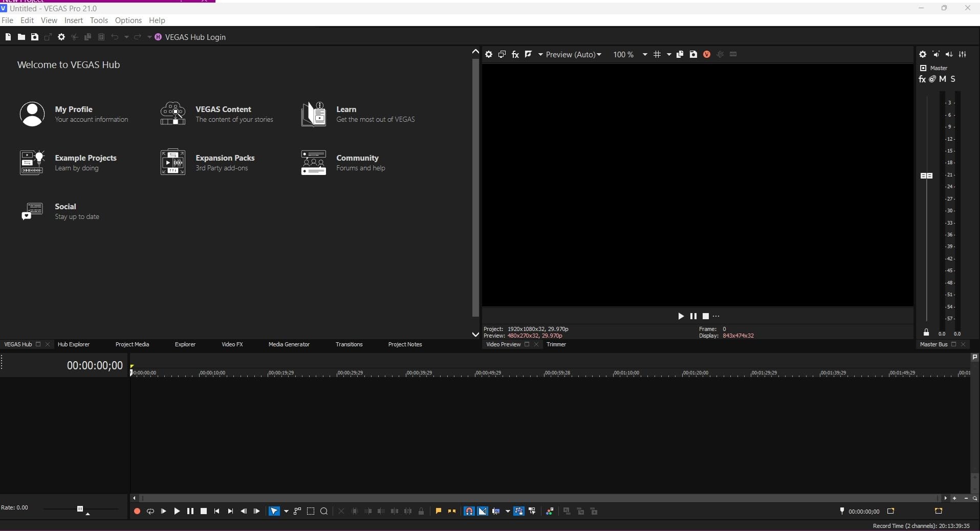The image size is (980, 531).
Task: Play from start in timeline transport
Action: 163,511
